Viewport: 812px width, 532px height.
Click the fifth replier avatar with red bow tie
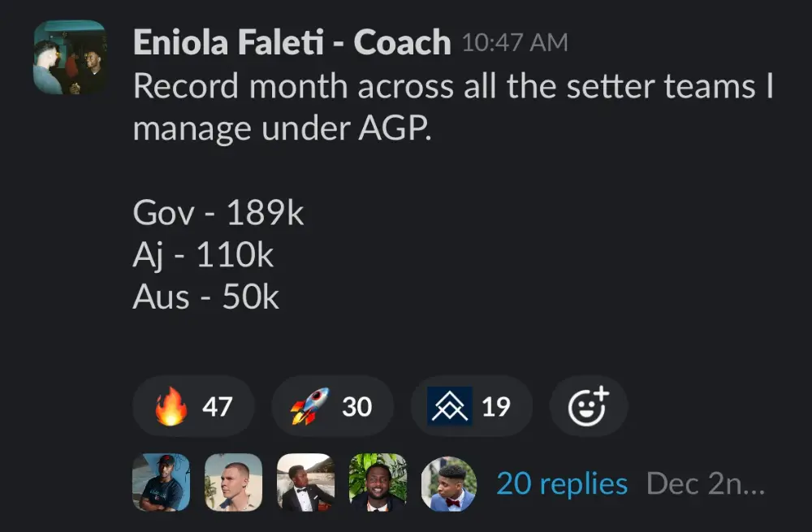pos(449,482)
